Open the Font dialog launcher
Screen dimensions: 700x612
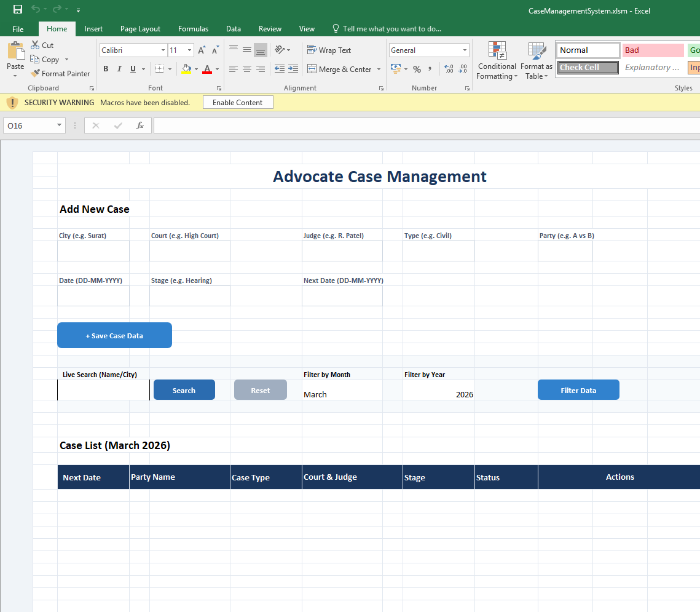click(219, 88)
